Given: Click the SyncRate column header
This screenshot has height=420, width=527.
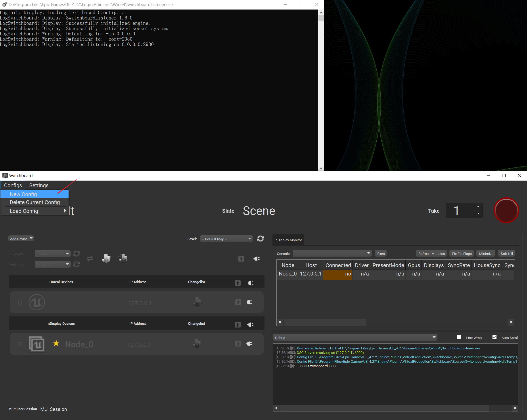Looking at the screenshot, I should [458, 265].
